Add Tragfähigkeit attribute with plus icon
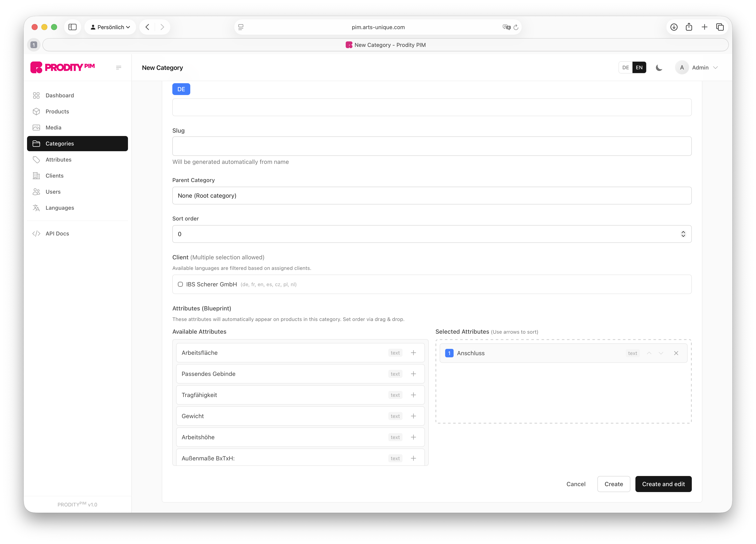The width and height of the screenshot is (756, 544). [413, 395]
